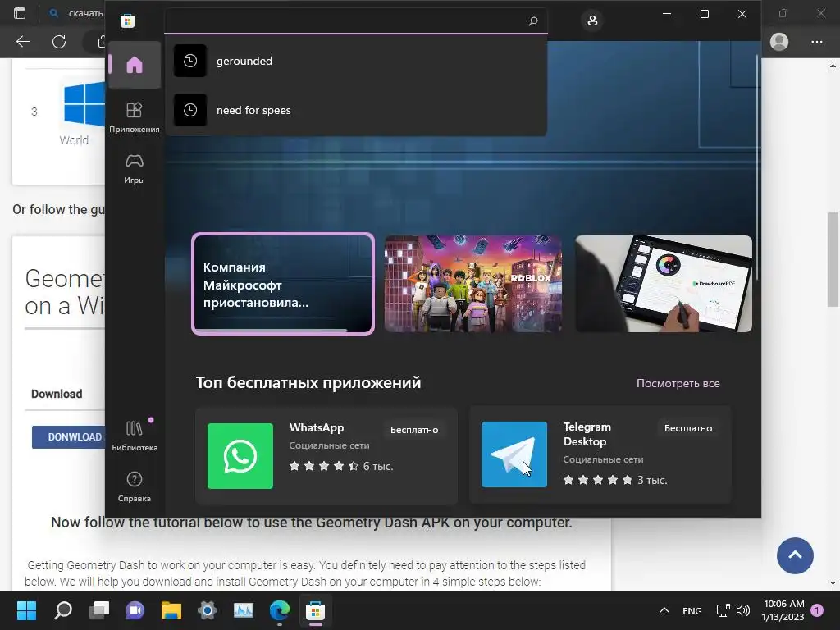Open the notification badge in tray

[818, 609]
